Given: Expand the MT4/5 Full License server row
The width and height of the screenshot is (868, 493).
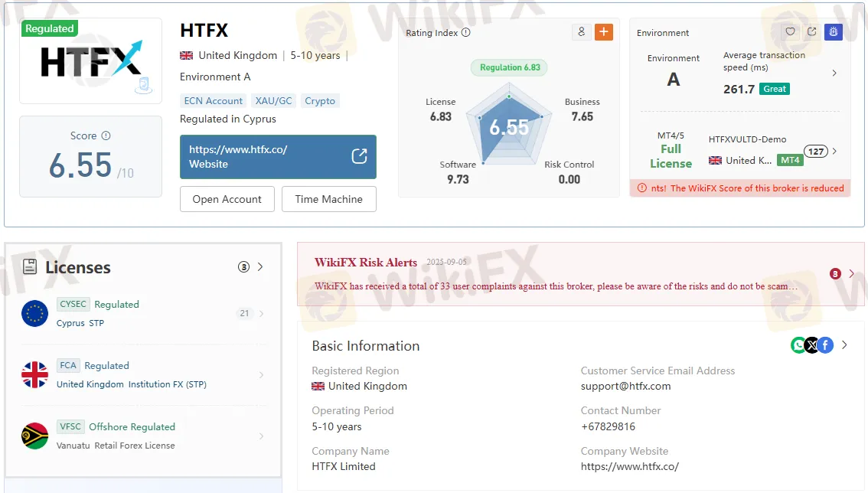Looking at the screenshot, I should pos(834,152).
